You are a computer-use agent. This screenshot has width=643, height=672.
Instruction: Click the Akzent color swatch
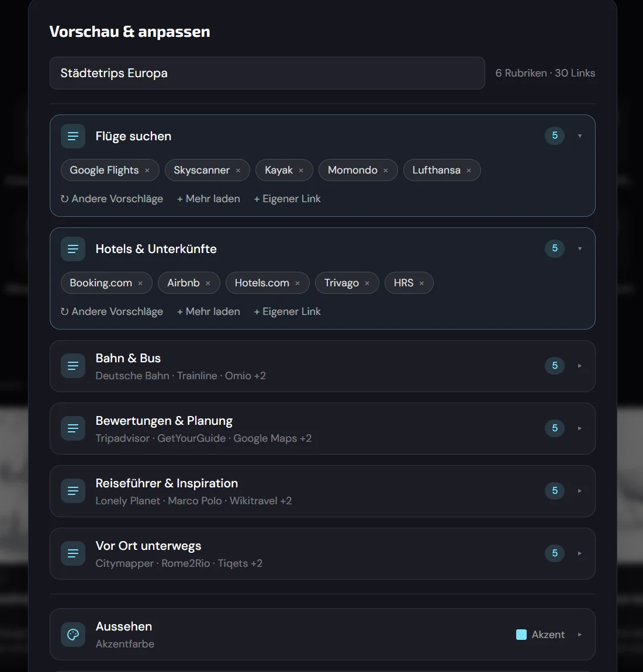(x=521, y=635)
